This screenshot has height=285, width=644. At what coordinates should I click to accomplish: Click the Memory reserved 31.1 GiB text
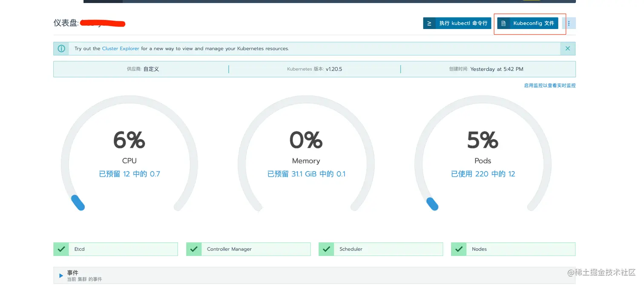point(306,174)
